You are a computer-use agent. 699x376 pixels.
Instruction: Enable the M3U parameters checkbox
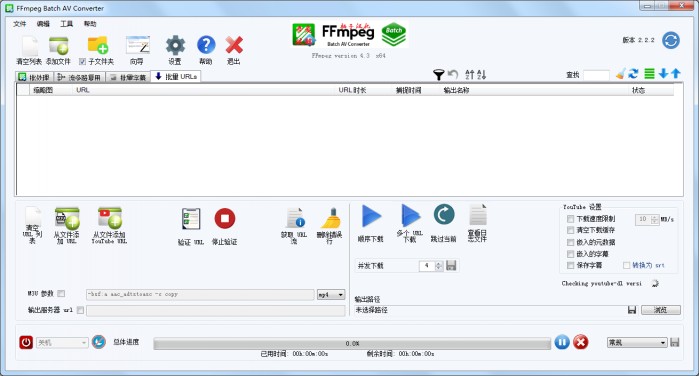62,293
